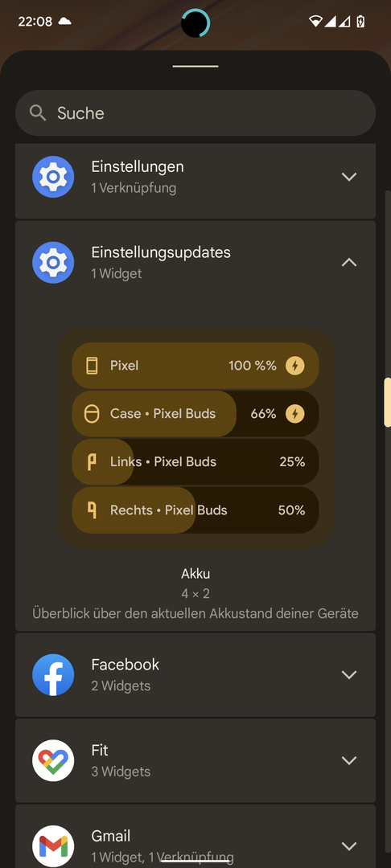Tap the Einstellungsupdates gear icon
391x868 pixels.
53,263
